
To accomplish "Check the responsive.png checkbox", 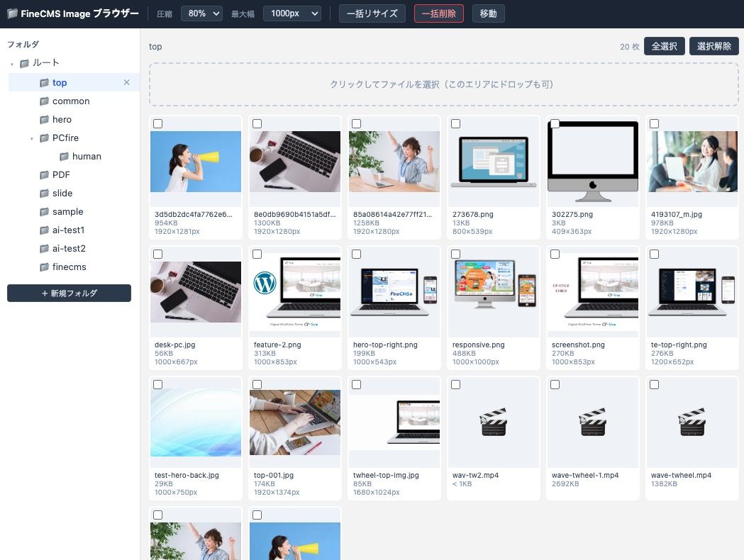I will point(455,254).
